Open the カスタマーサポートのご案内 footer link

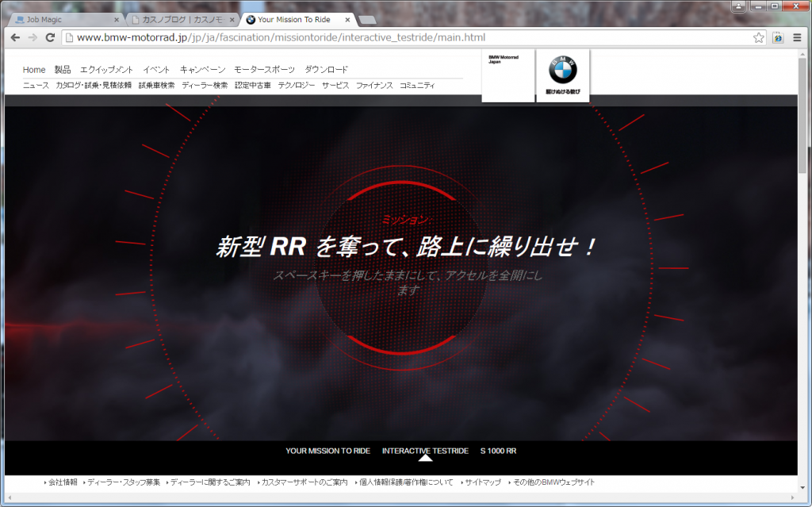304,482
